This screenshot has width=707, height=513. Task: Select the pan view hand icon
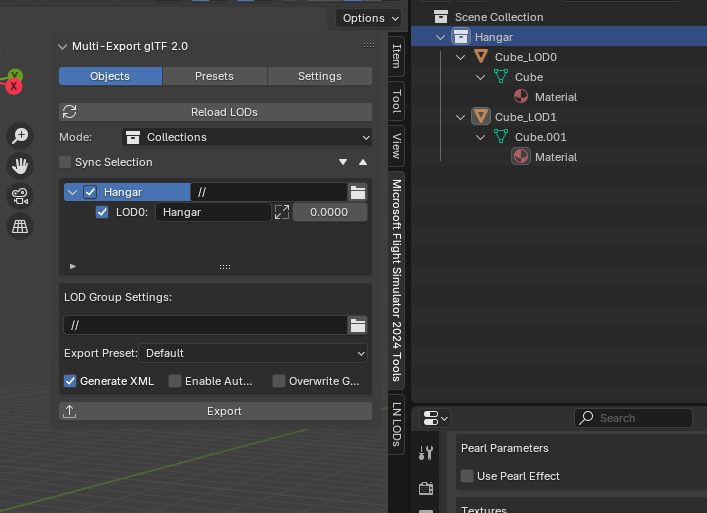point(20,166)
